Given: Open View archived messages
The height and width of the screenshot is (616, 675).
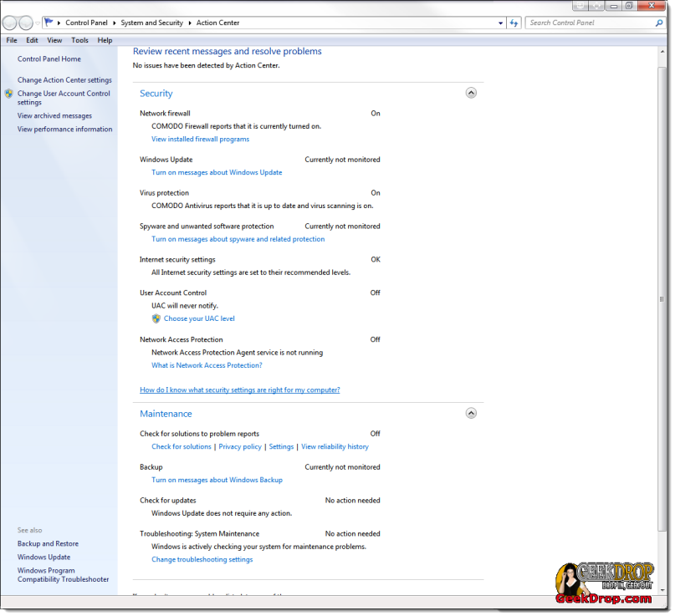Looking at the screenshot, I should tap(54, 115).
